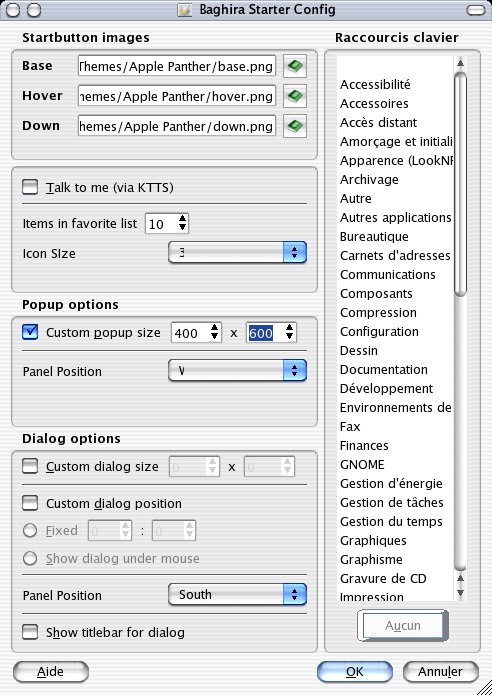This screenshot has height=695, width=492.
Task: Click the title bar app icon
Action: point(184,10)
